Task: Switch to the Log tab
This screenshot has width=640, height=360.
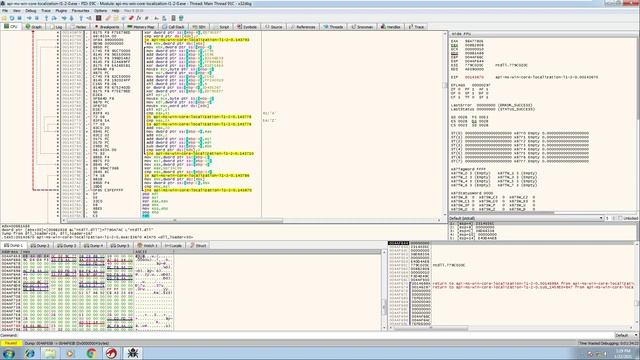Action: tap(56, 27)
